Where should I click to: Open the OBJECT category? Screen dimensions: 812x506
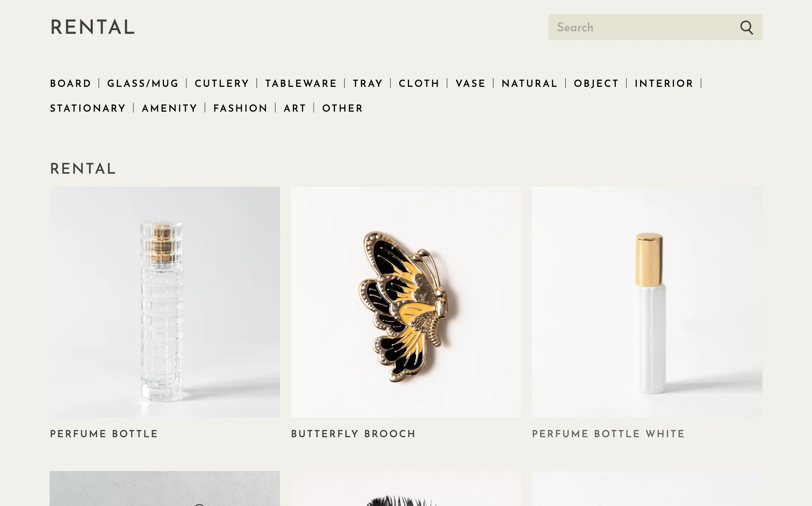coord(596,83)
